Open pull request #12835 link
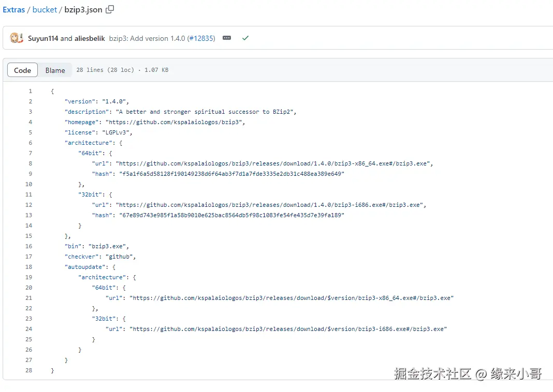The width and height of the screenshot is (553, 392). (x=201, y=38)
